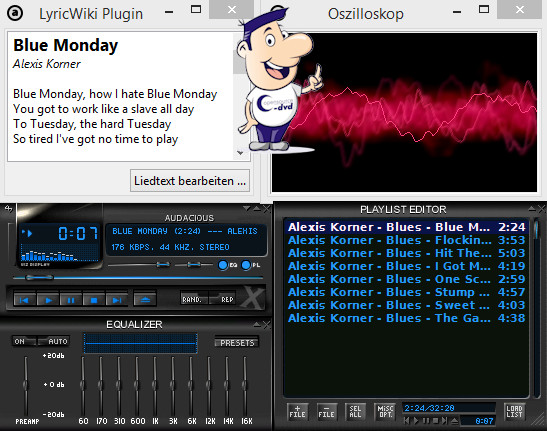Toggle the equalizer ON button

click(24, 341)
